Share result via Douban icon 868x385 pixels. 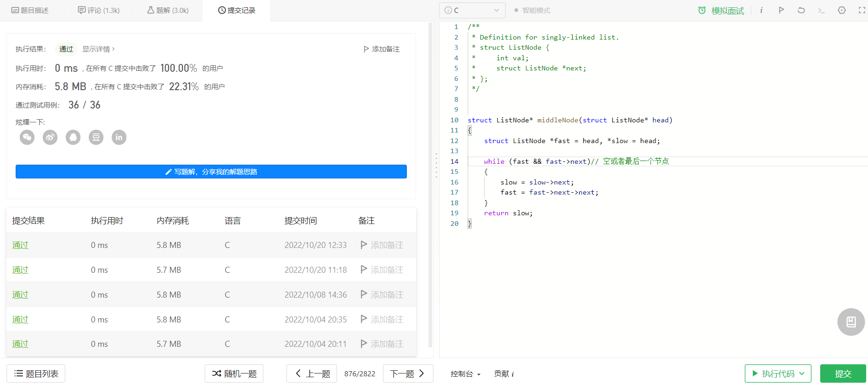(96, 137)
